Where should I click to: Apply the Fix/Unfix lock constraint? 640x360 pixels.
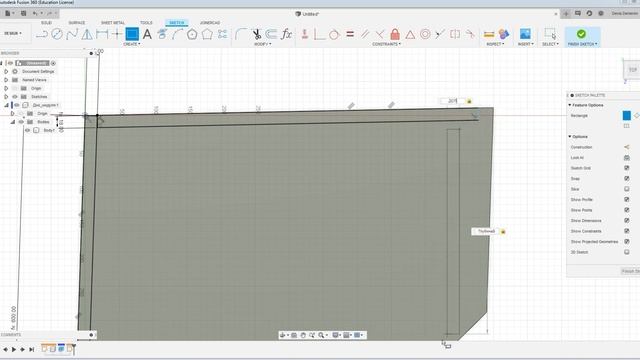(395, 34)
